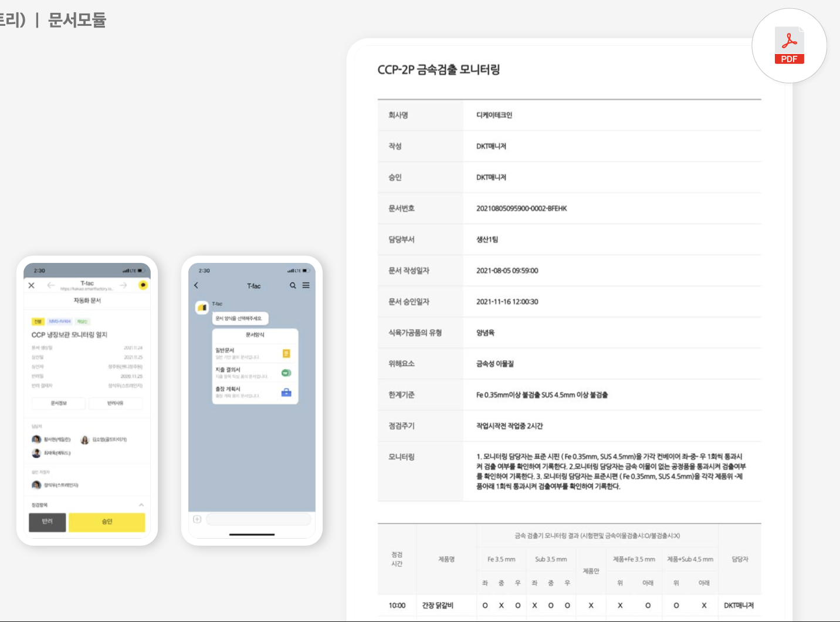The image size is (840, 622).
Task: Click the Fe 3.5 mm column header
Action: [501, 559]
